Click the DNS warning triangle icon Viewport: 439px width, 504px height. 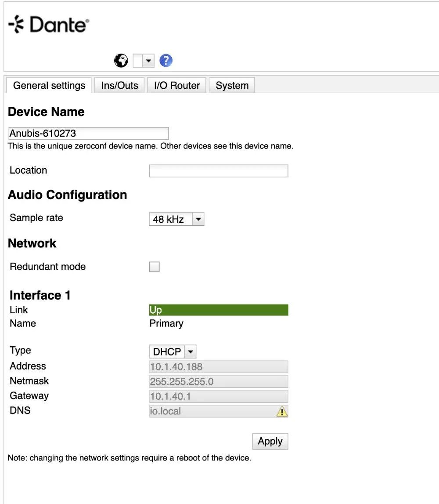(x=281, y=411)
